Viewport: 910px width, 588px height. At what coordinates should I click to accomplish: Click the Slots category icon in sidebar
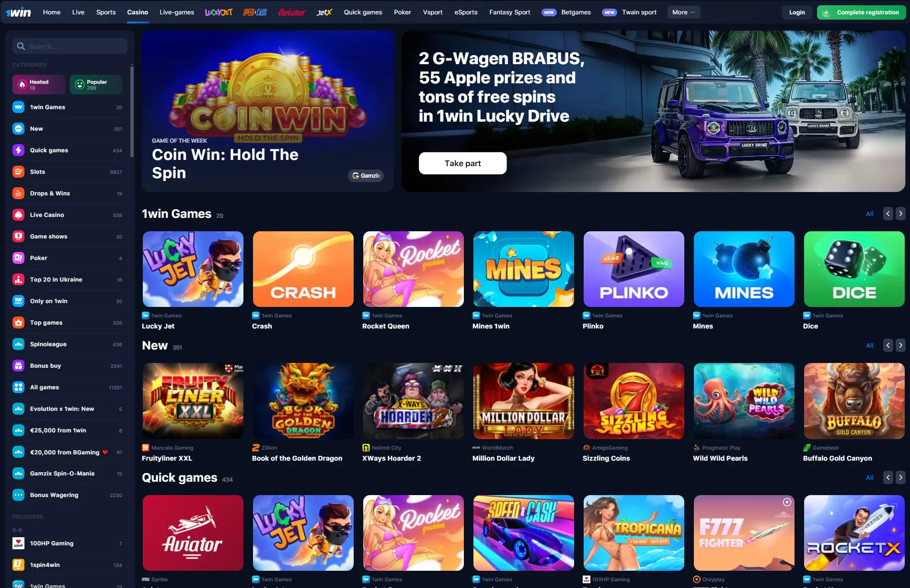pyautogui.click(x=18, y=172)
